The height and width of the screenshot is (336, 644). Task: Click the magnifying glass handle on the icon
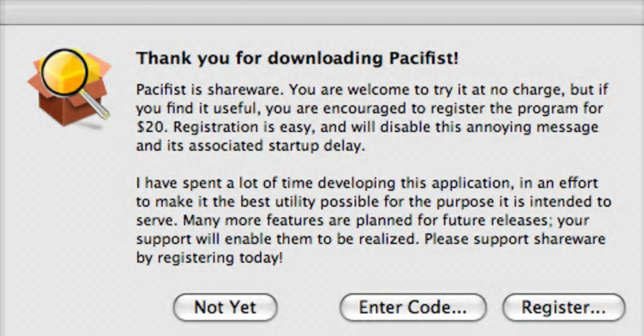[97, 106]
